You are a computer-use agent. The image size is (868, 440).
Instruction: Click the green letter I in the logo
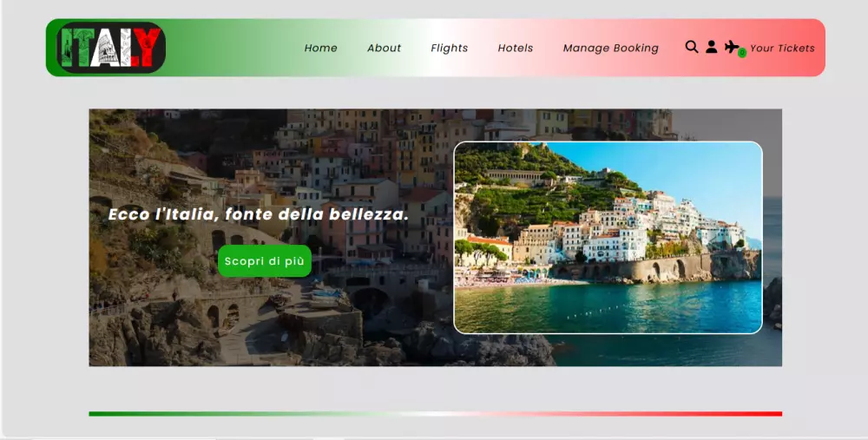point(67,48)
